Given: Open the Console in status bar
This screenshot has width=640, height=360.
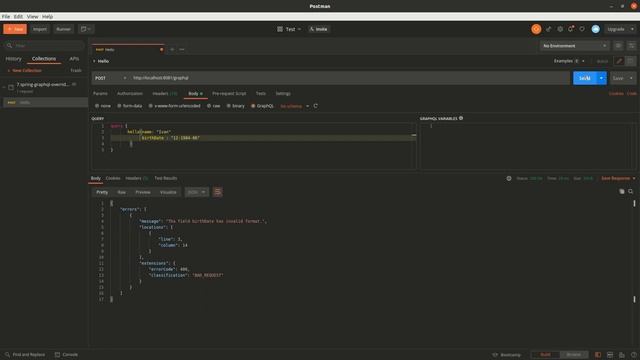Looking at the screenshot, I should click(x=66, y=355).
